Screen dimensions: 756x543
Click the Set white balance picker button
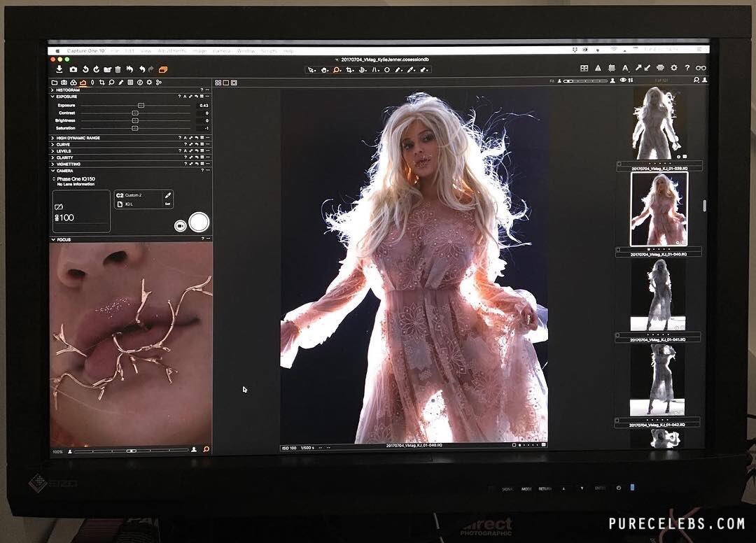(167, 195)
